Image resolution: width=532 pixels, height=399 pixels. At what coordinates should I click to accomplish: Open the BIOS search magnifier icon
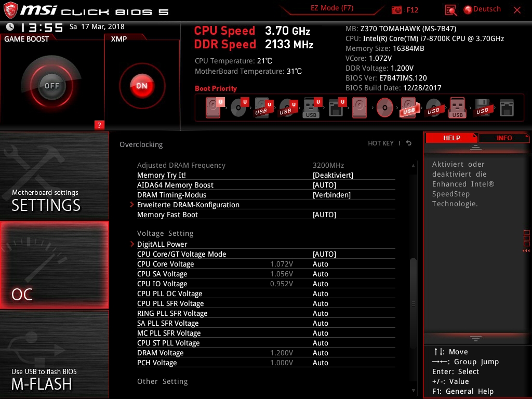click(450, 10)
